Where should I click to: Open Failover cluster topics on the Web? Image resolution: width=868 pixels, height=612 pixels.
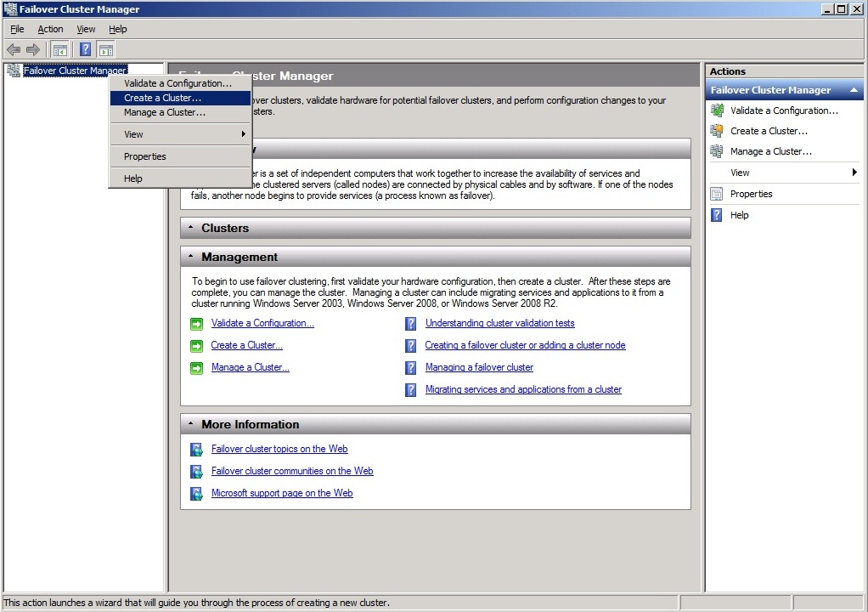tap(279, 449)
